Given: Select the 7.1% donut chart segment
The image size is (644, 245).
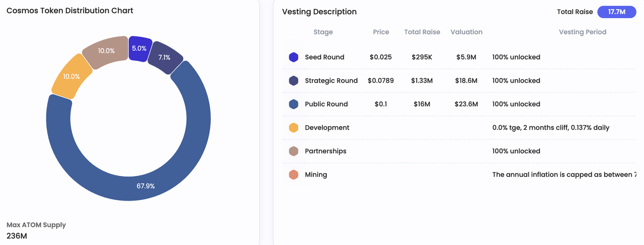Looking at the screenshot, I should 165,57.
